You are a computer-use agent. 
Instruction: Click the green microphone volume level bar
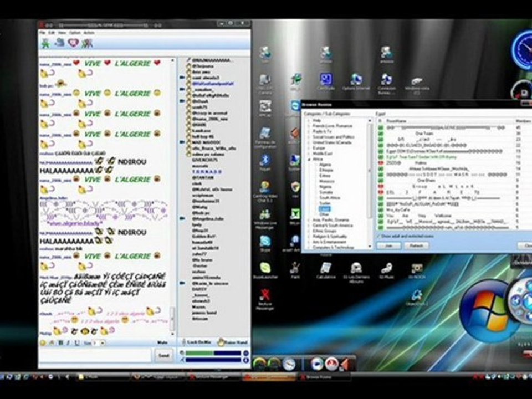click(x=199, y=352)
